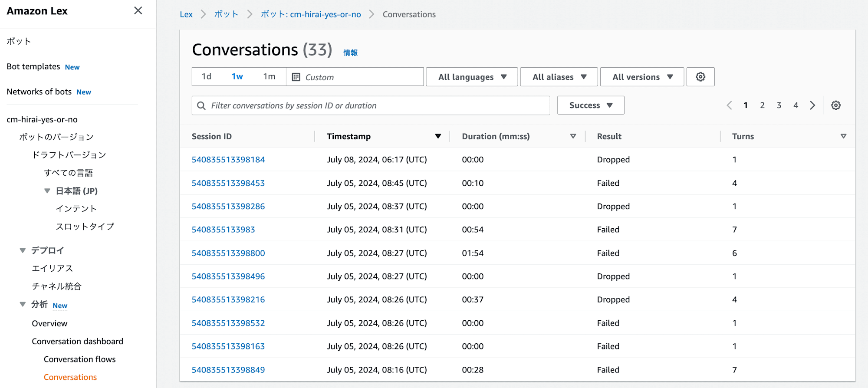This screenshot has width=868, height=388.
Task: Open session 540835513398184
Action: (x=228, y=160)
